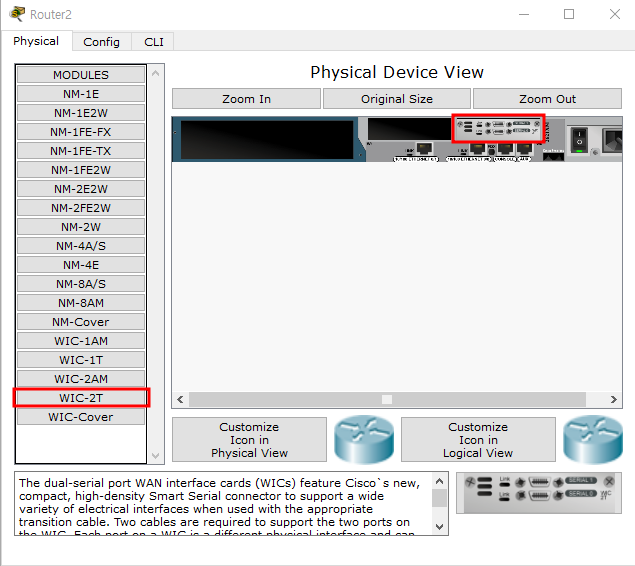Click the device view horizontal scrollbar thumb
Image resolution: width=635 pixels, height=566 pixels.
pos(387,400)
